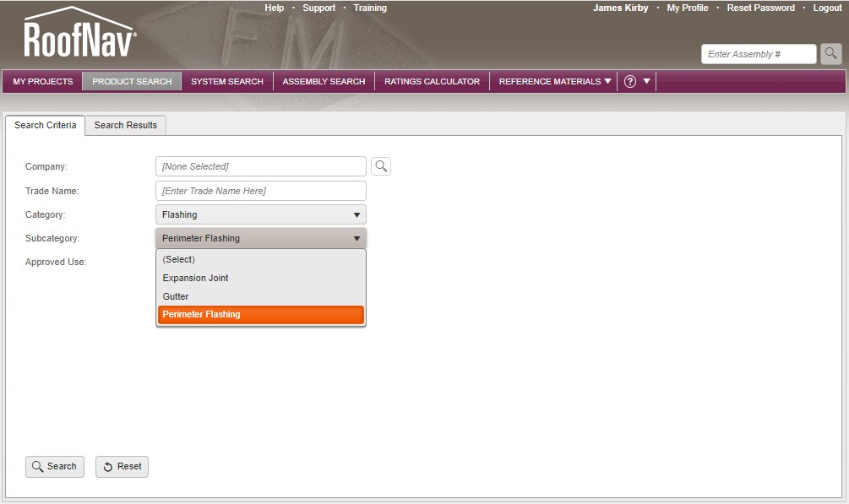
Task: Click the Logout link
Action: (827, 8)
